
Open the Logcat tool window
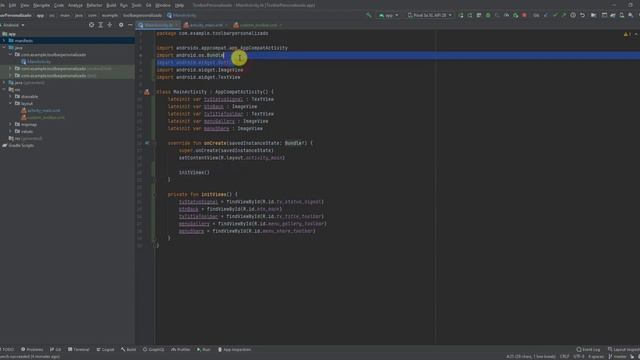(x=105, y=350)
